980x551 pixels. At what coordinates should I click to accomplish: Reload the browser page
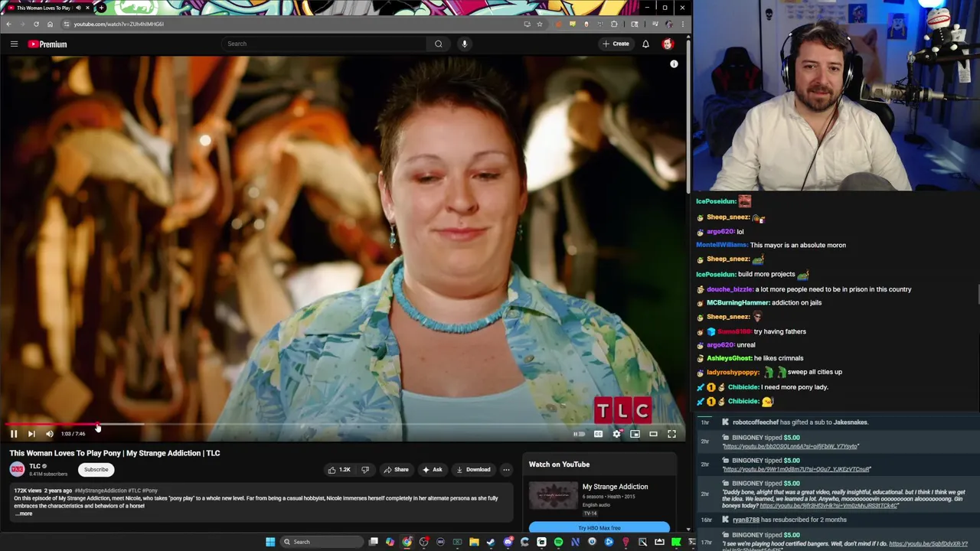pyautogui.click(x=36, y=24)
